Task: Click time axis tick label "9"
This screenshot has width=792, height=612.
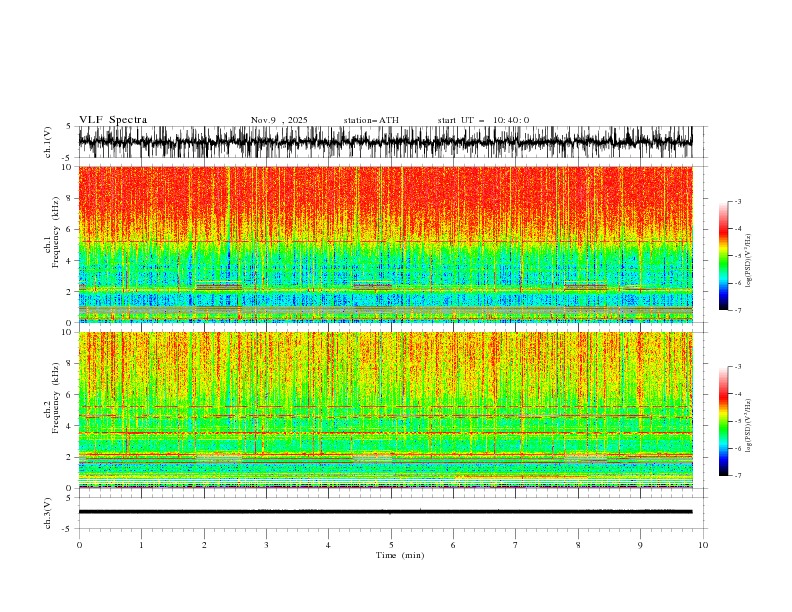Action: tap(640, 545)
